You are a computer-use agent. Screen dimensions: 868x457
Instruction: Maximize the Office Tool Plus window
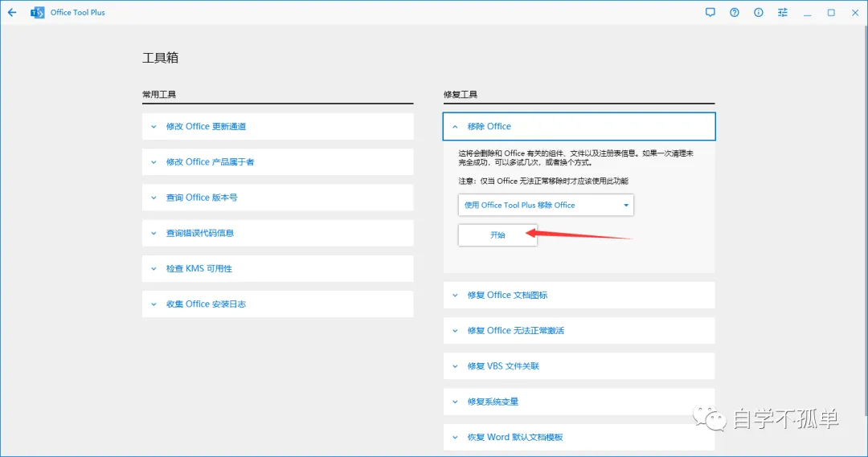[x=831, y=12]
